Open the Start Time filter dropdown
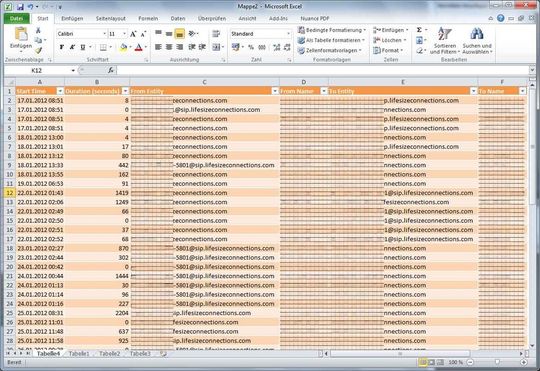 60,91
